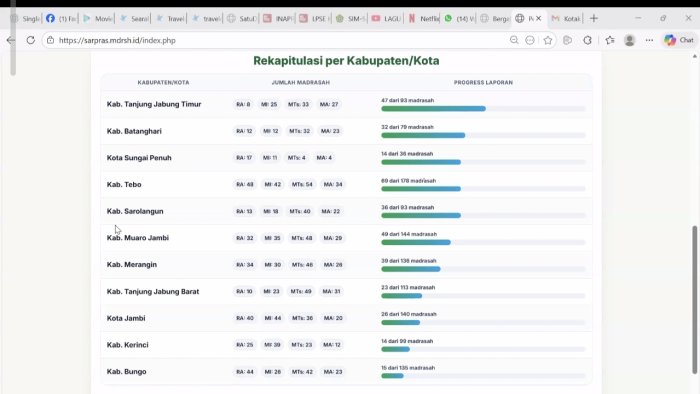
Task: Select the Kab. Merangin row name
Action: tap(132, 265)
